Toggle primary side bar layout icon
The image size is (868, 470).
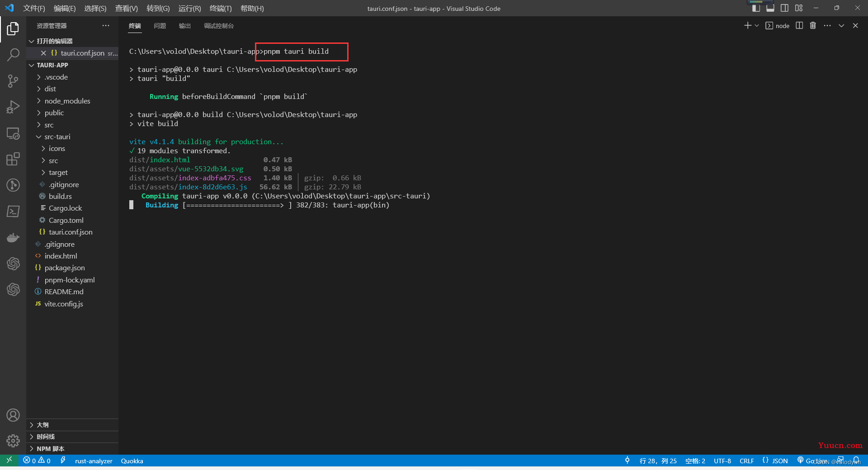(756, 8)
